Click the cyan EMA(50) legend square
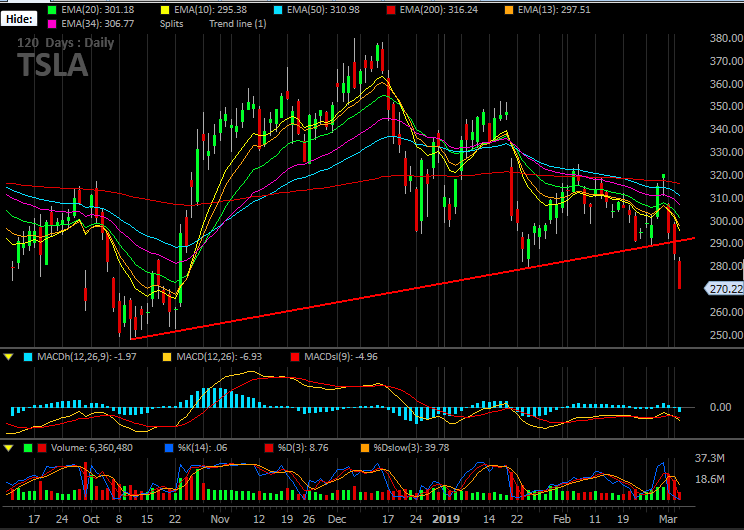The width and height of the screenshot is (744, 530). [279, 9]
